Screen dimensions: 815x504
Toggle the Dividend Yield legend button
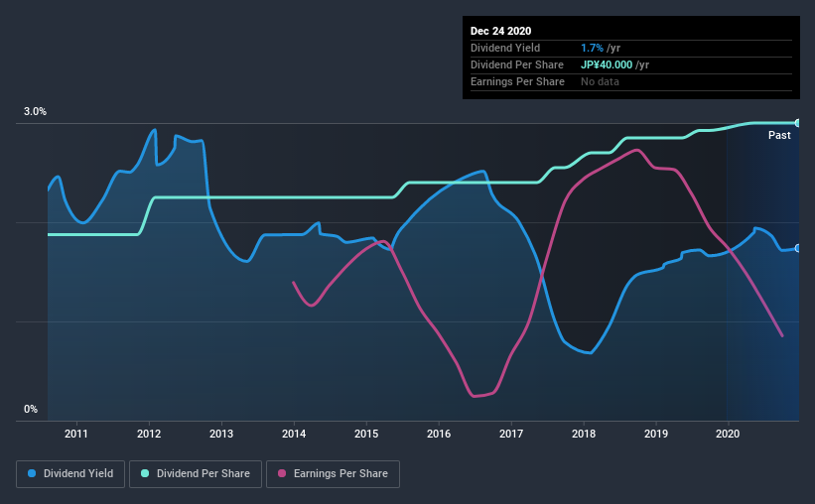[x=70, y=474]
